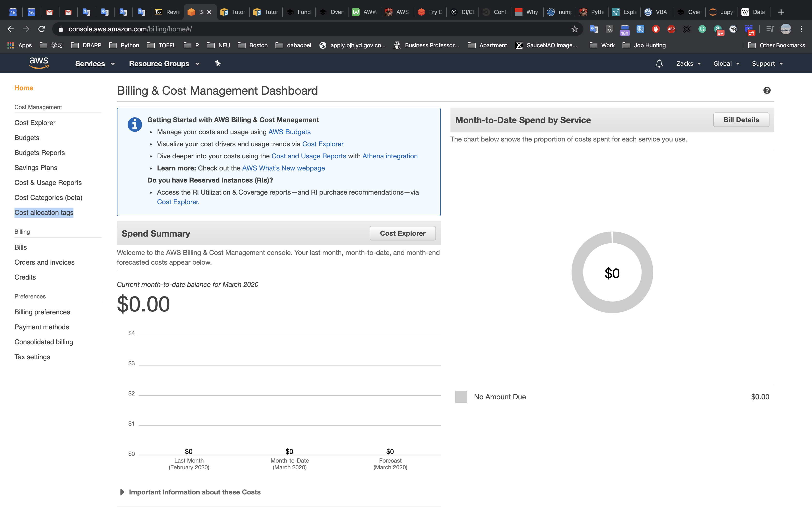This screenshot has width=812, height=507.
Task: Click the AWS logo home icon
Action: pyautogui.click(x=39, y=63)
